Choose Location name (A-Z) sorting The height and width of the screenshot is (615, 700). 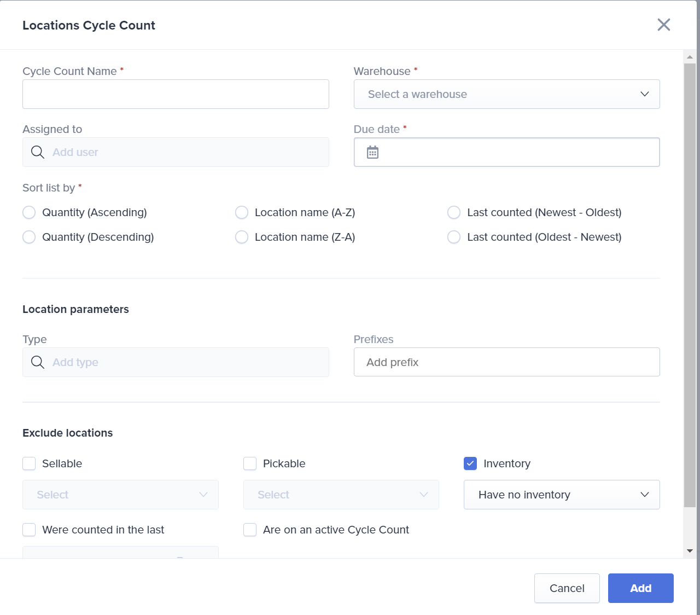coord(242,212)
